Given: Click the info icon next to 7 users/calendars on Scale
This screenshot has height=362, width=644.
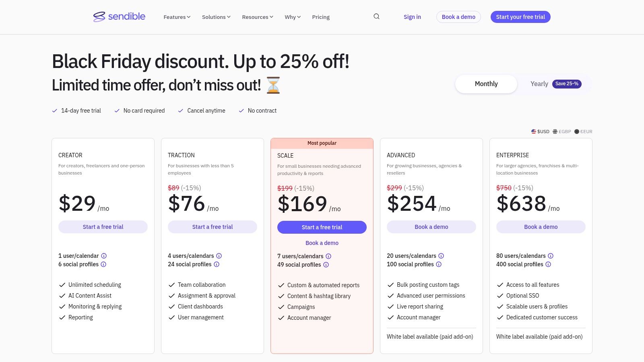Looking at the screenshot, I should coord(328,256).
